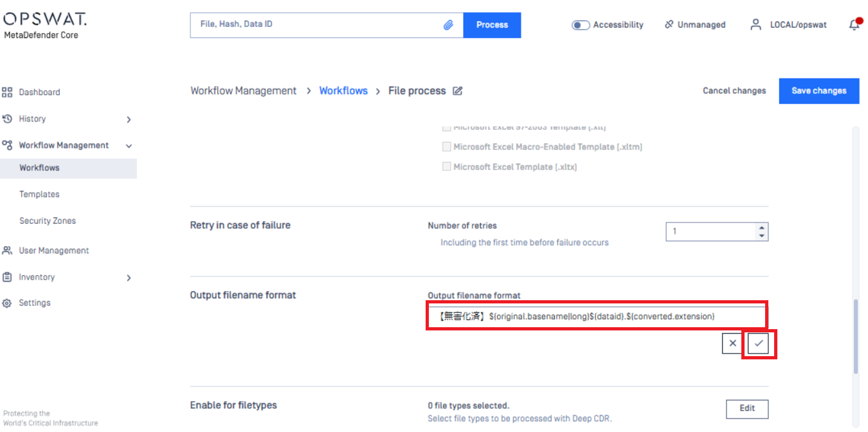The image size is (868, 432).
Task: Discard filename format with X icon
Action: click(x=732, y=344)
